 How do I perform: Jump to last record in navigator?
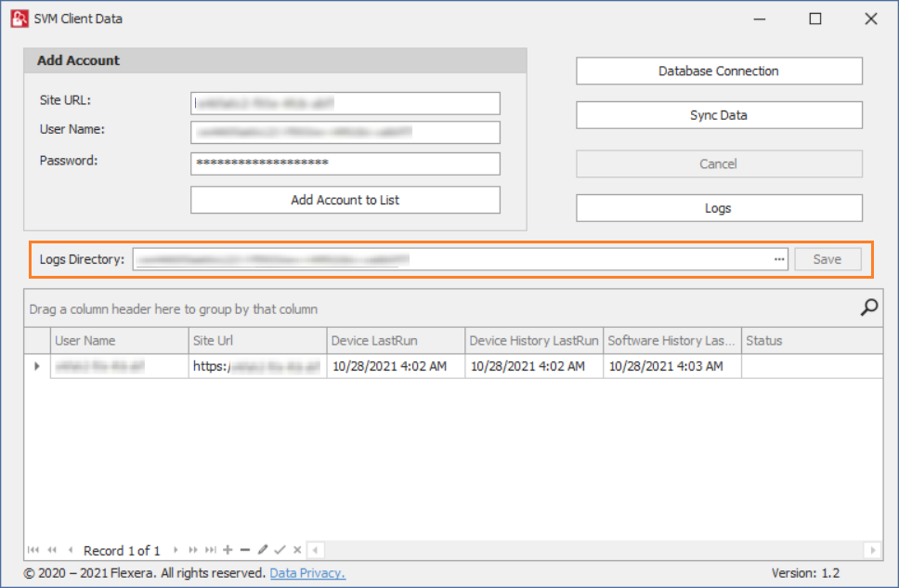coord(211,550)
